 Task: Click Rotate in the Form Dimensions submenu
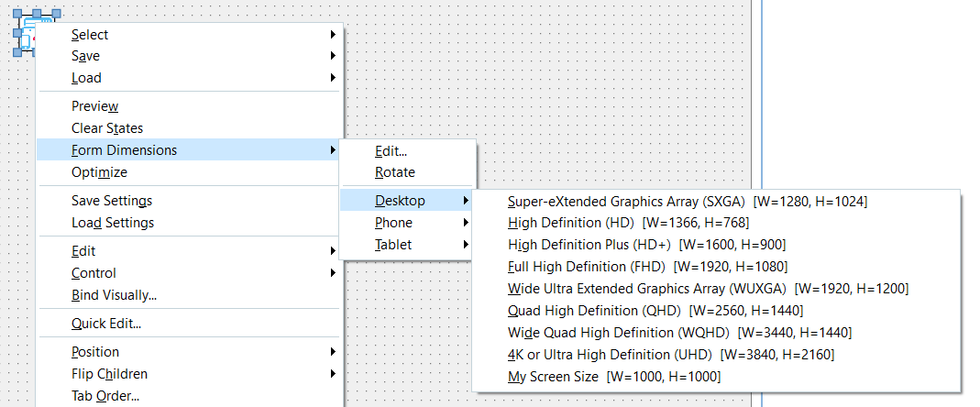click(x=407, y=172)
